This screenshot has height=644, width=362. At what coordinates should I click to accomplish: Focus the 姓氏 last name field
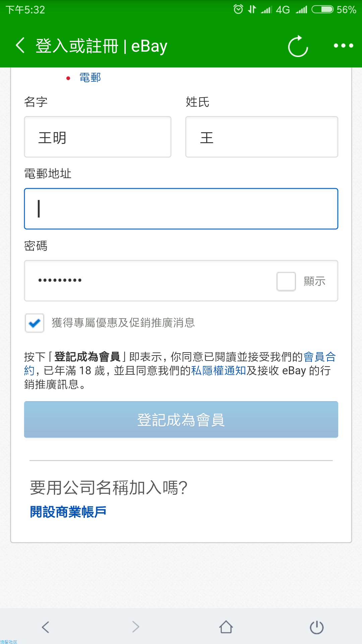point(261,137)
